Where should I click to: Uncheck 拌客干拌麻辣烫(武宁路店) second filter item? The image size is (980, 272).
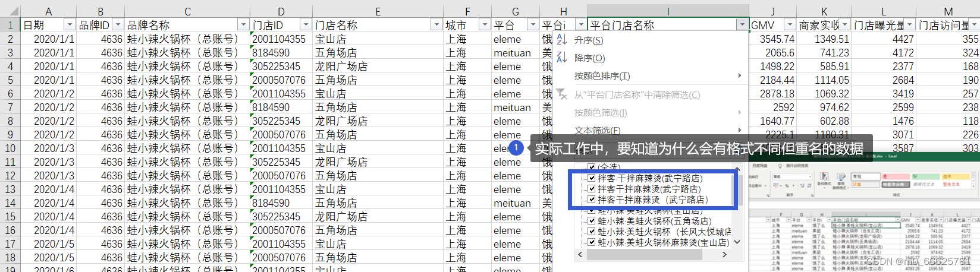click(x=592, y=189)
